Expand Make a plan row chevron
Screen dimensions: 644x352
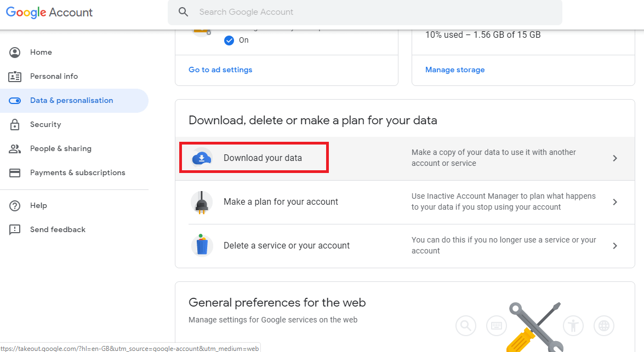tap(615, 202)
